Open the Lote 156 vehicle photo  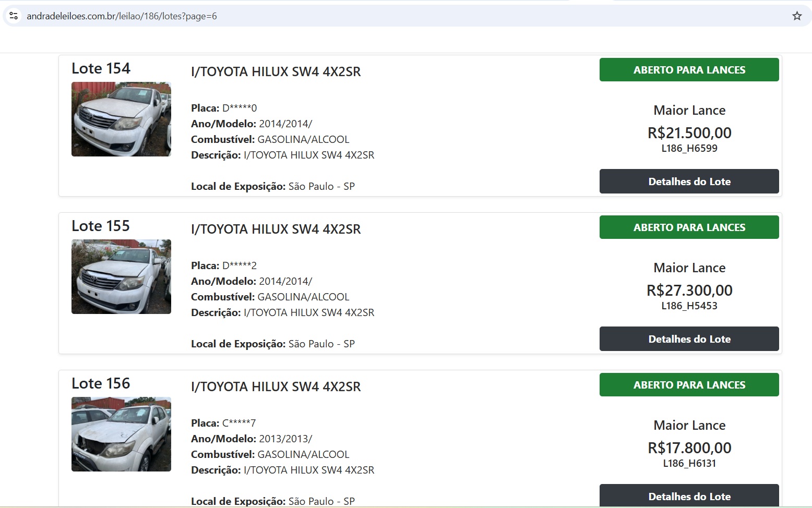(121, 434)
